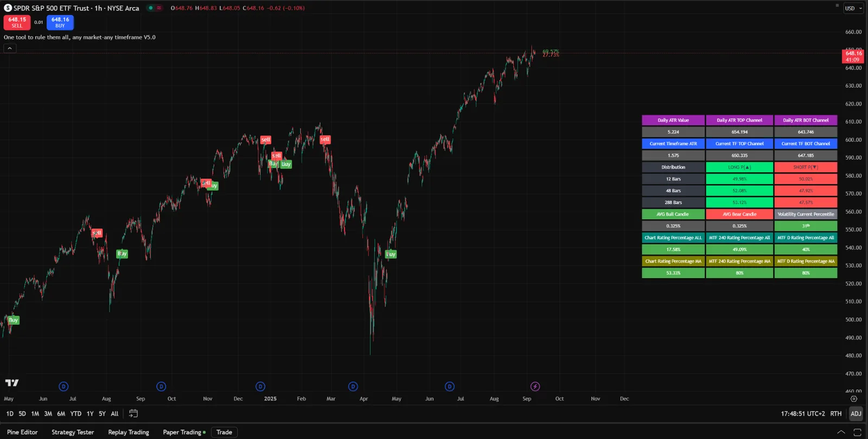Open the Paper Trading tab
This screenshot has height=439, width=868.
click(184, 432)
